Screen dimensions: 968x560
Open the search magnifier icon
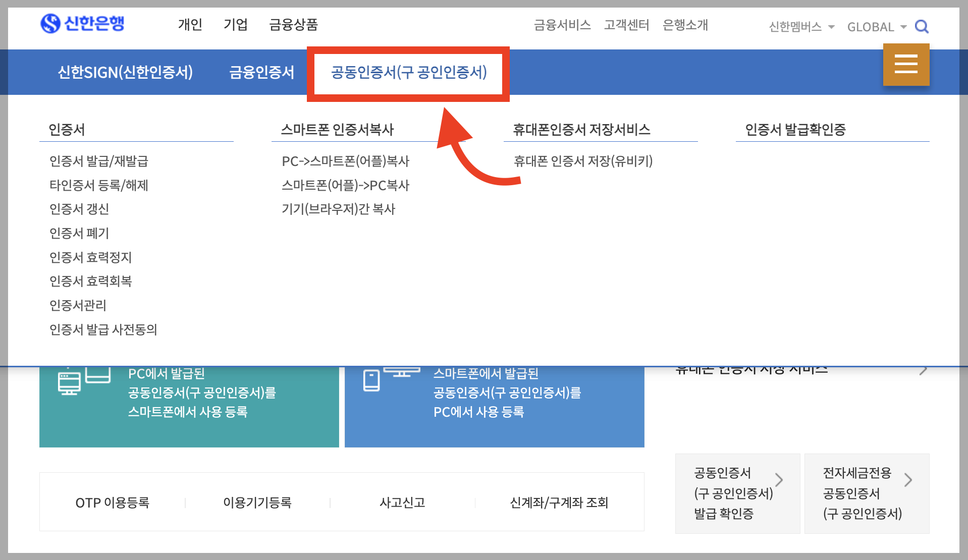(x=922, y=26)
